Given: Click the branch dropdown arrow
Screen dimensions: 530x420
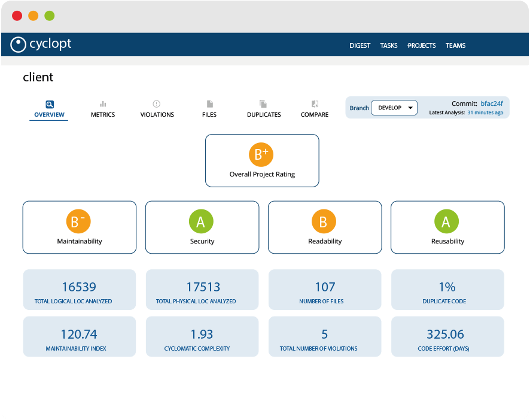Looking at the screenshot, I should click(x=410, y=108).
